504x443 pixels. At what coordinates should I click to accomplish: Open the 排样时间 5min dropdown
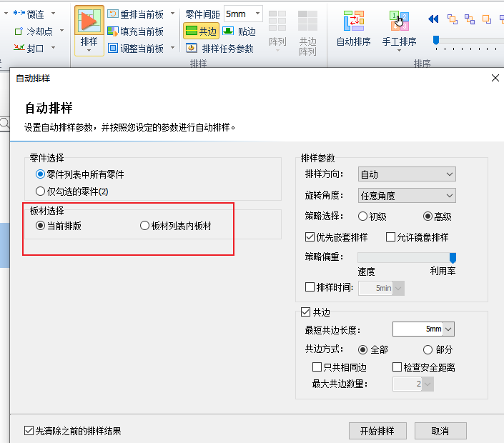[398, 288]
